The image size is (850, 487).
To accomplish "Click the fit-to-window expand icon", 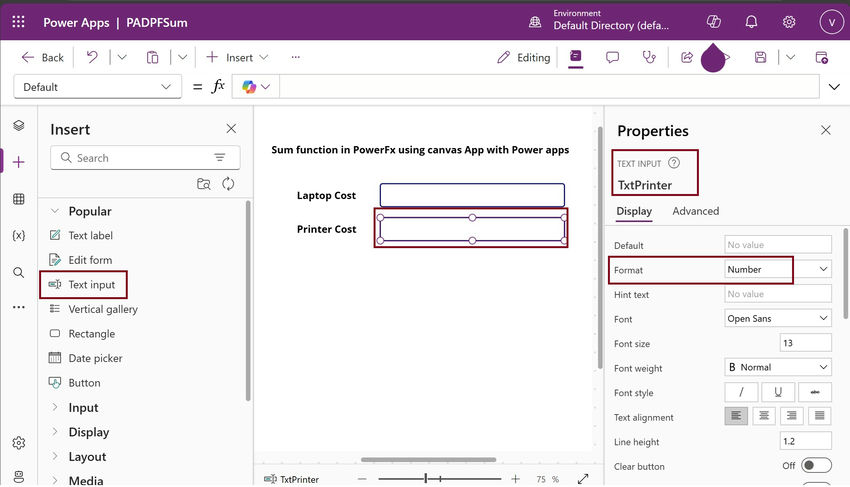I will point(583,479).
